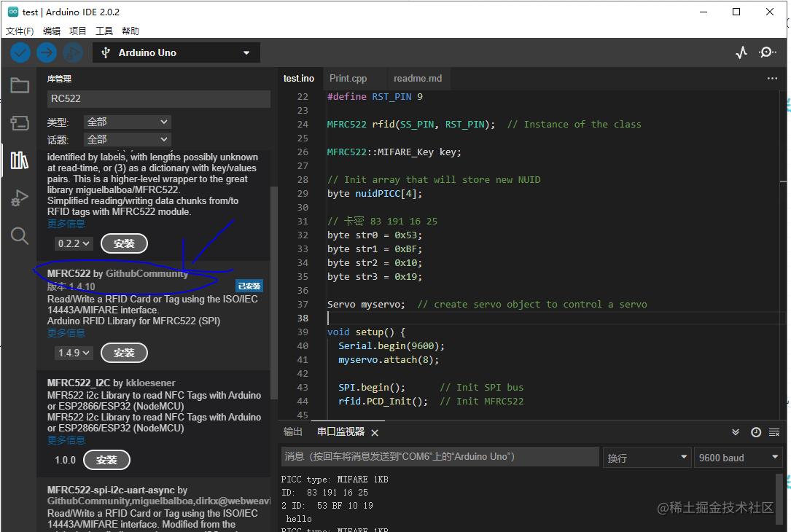791x532 pixels.
Task: Click the 'hello' line in serial output
Action: (x=299, y=519)
